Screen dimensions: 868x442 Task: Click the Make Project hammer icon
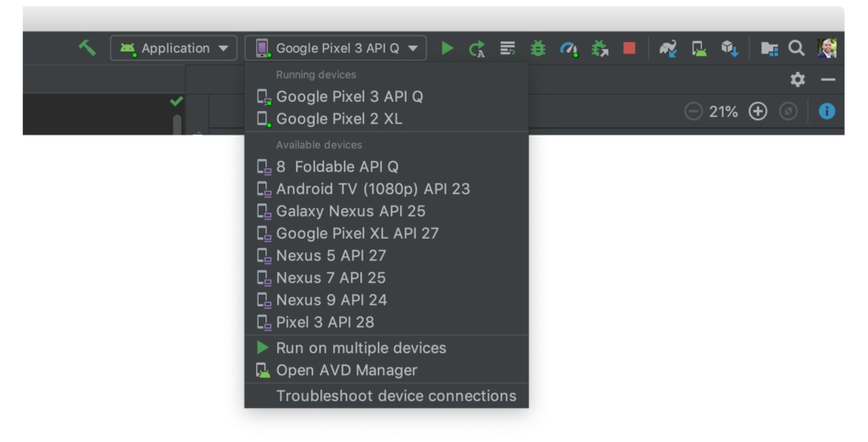[87, 47]
